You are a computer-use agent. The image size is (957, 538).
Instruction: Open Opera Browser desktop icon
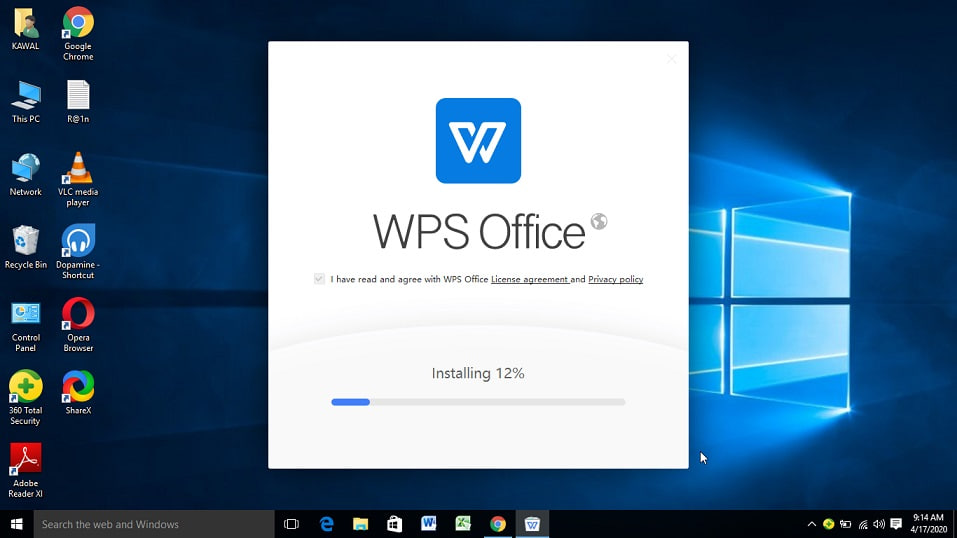[78, 315]
